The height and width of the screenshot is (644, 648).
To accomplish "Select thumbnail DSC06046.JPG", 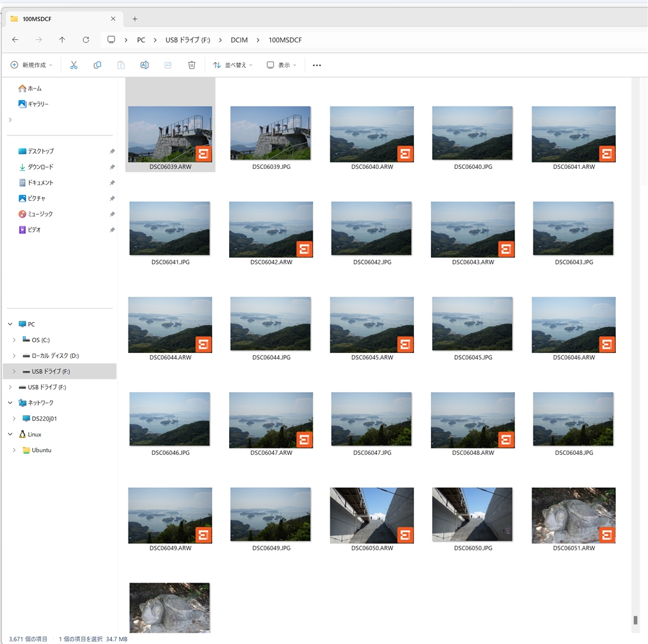I will click(x=170, y=419).
